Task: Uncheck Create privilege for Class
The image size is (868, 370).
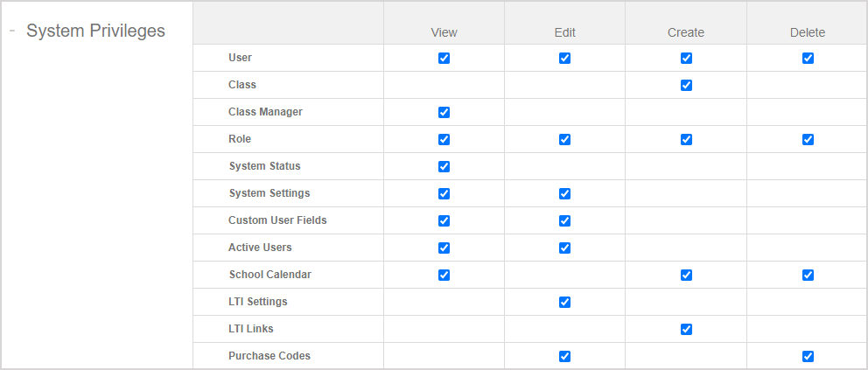Action: (x=686, y=86)
